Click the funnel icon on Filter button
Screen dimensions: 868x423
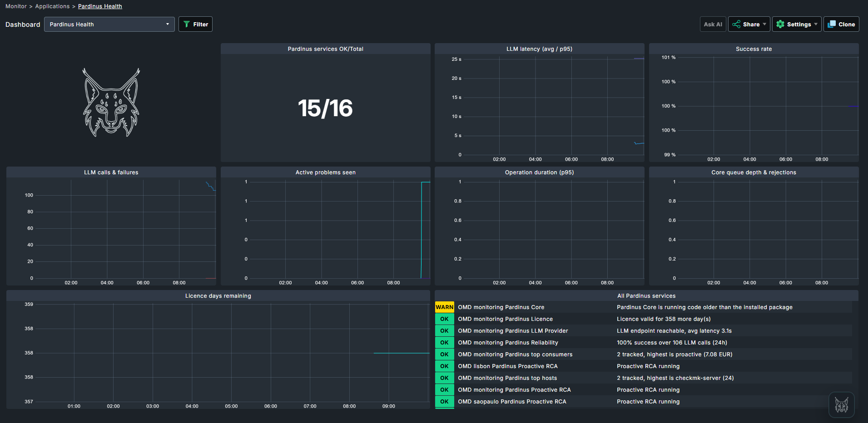(x=186, y=24)
